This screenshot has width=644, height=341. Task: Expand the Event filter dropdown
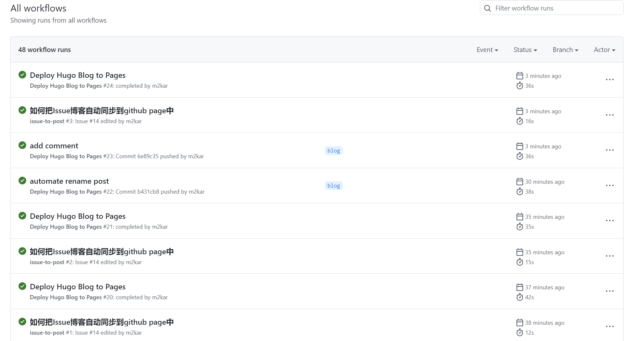point(487,50)
